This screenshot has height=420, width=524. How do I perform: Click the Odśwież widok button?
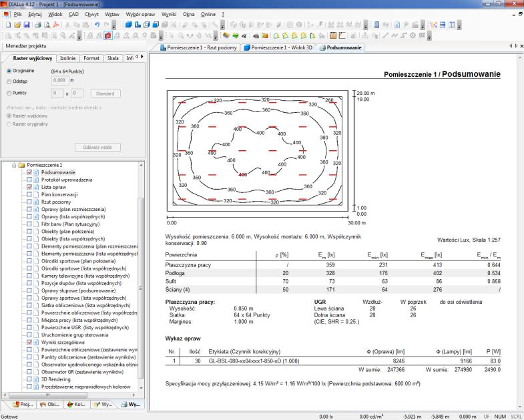[97, 147]
